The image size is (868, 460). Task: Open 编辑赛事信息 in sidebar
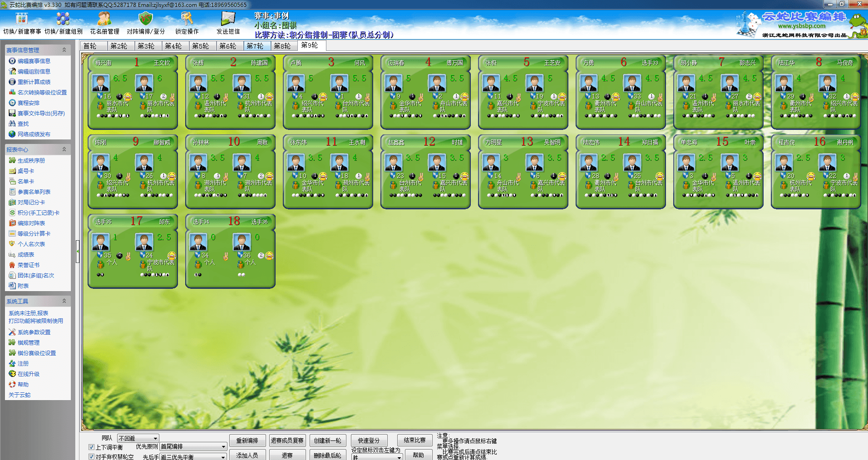point(30,61)
